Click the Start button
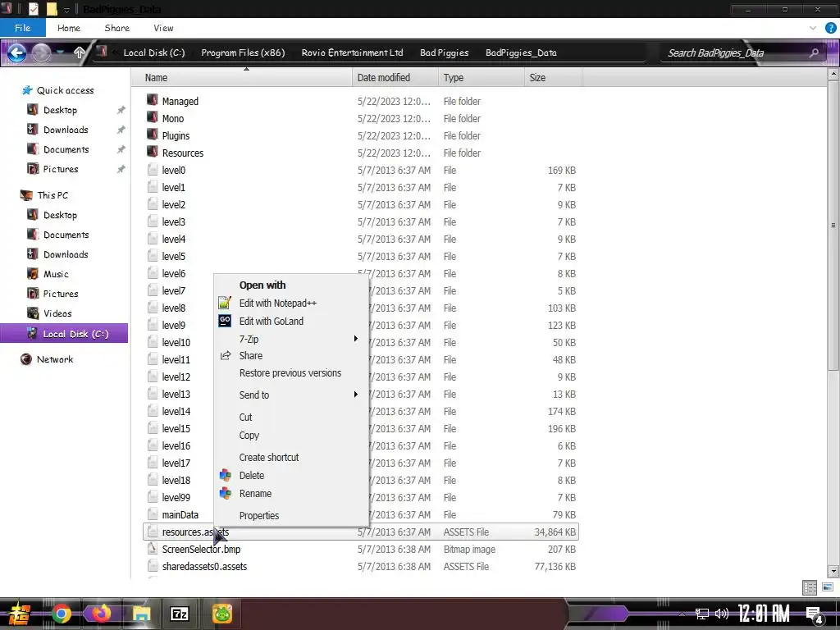Viewport: 840px width, 630px height. [19, 614]
